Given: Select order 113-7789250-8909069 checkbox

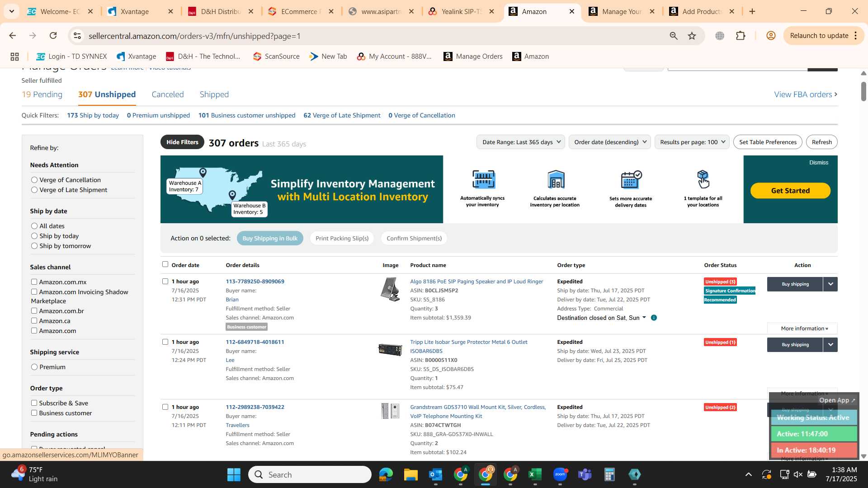Looking at the screenshot, I should (x=165, y=282).
